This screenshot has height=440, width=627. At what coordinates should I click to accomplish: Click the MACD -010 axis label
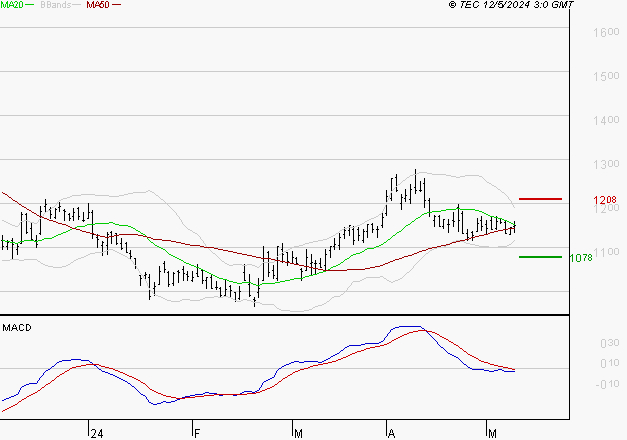(607, 384)
